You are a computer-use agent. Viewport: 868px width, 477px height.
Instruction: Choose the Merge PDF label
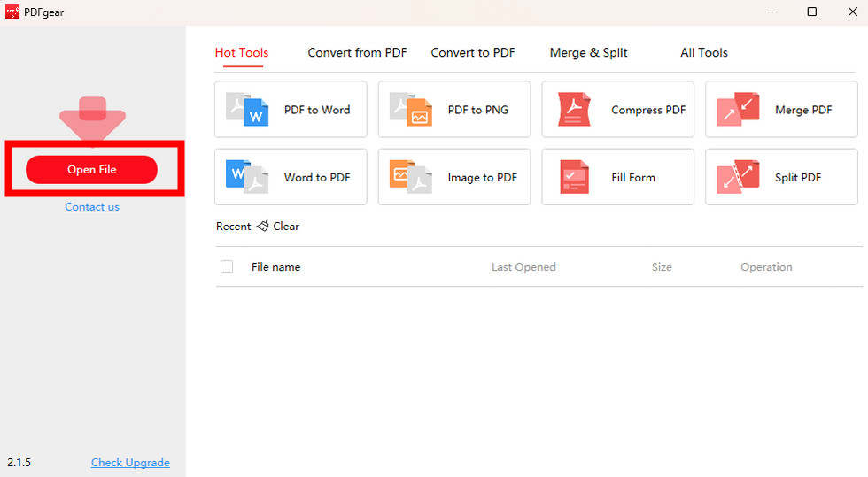804,110
